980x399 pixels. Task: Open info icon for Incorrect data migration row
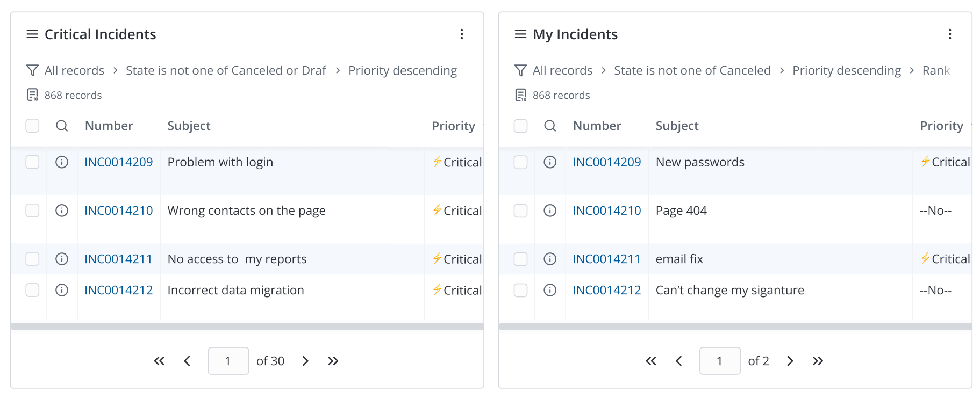(62, 290)
